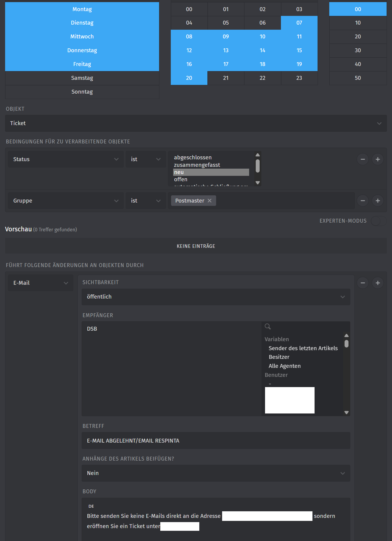This screenshot has height=541, width=392.
Task: Select Sonntag in the weekday list
Action: click(x=82, y=92)
